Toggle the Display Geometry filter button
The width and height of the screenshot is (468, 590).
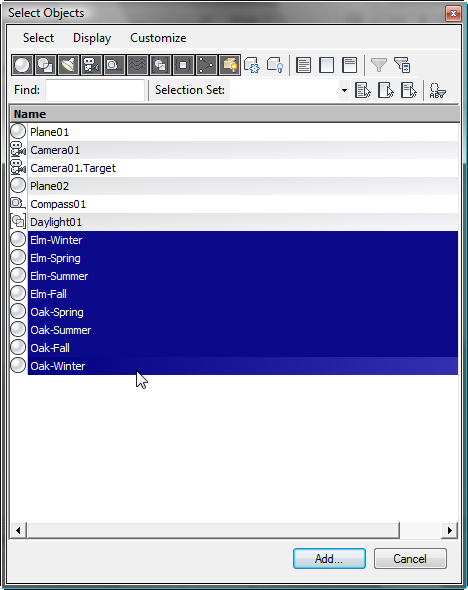tap(22, 65)
